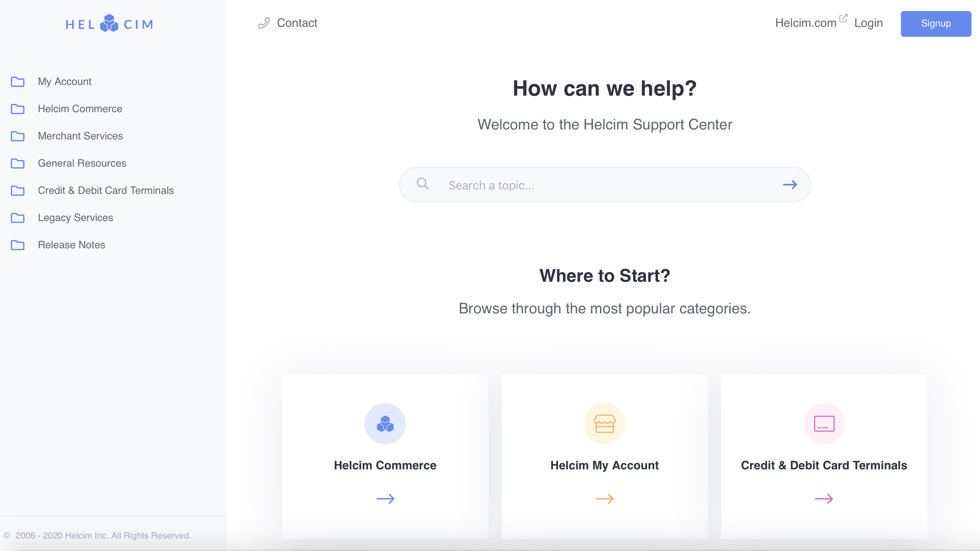The image size is (980, 551).
Task: Click the Release Notes menu item
Action: click(71, 244)
